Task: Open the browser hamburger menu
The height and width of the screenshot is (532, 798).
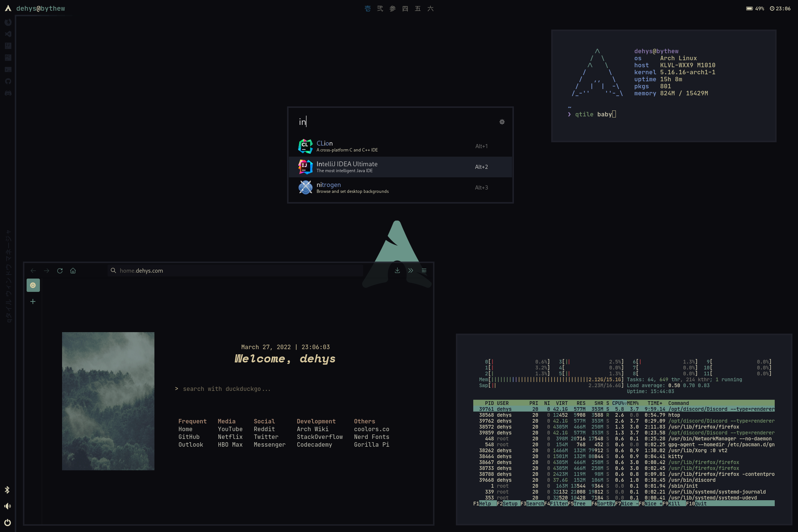Action: pos(424,270)
